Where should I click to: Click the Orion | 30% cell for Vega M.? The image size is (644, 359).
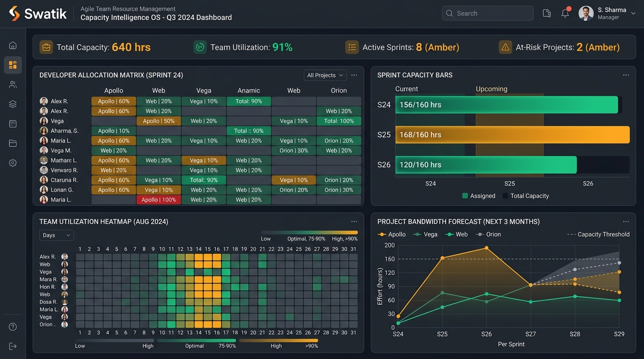point(294,151)
